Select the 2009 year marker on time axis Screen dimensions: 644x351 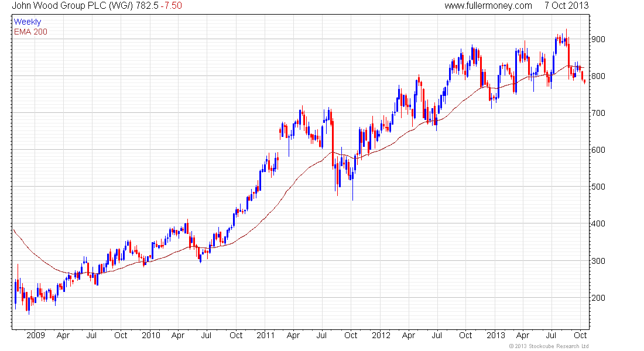pos(36,336)
